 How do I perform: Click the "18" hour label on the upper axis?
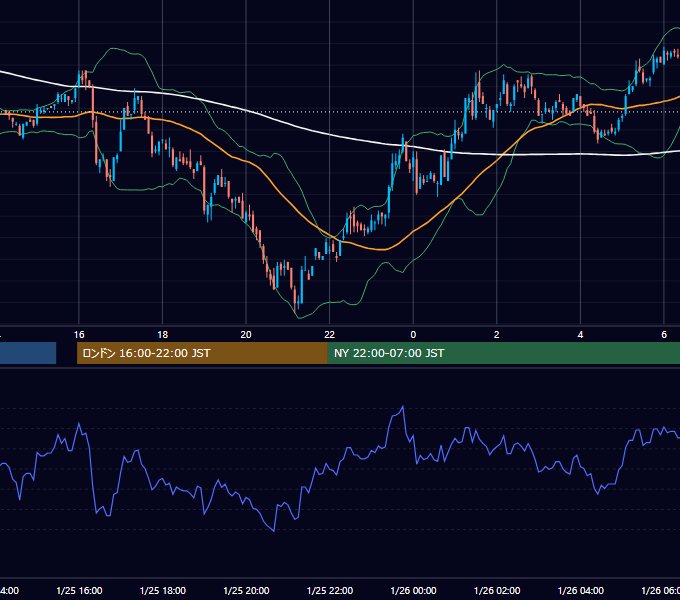163,334
